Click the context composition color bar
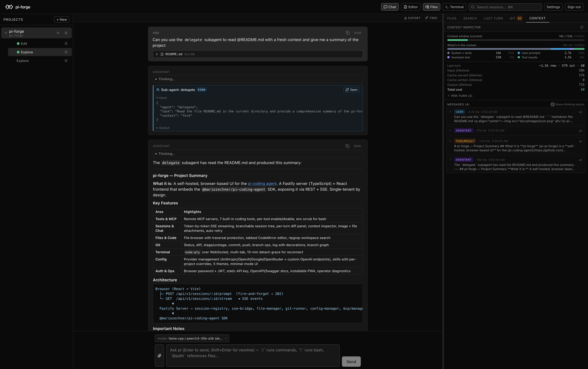The width and height of the screenshot is (588, 369). pyautogui.click(x=516, y=49)
